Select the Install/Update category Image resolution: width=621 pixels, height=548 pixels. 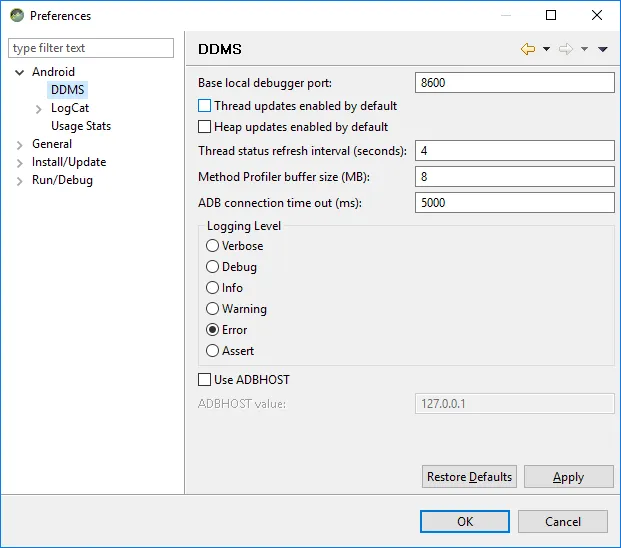pyautogui.click(x=69, y=162)
